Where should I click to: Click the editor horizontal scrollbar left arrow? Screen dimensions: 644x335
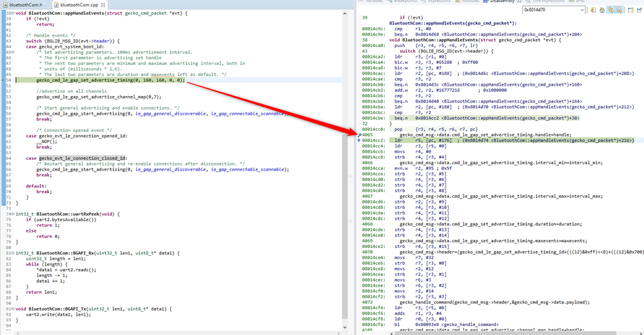[x=17, y=333]
